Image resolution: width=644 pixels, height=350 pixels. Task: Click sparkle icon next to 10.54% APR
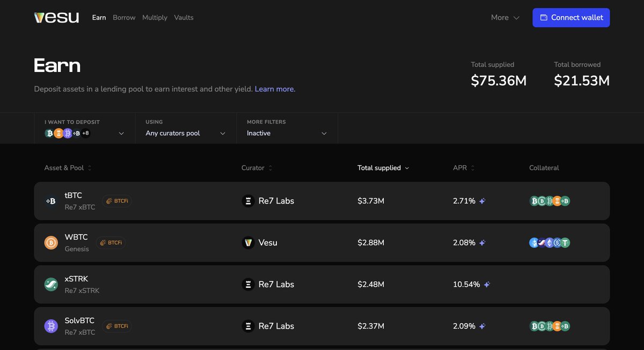pyautogui.click(x=487, y=285)
